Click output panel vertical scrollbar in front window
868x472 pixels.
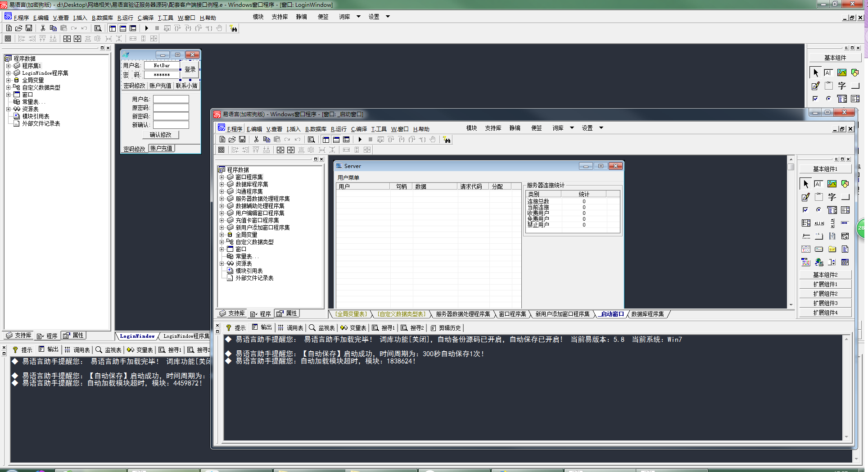point(846,387)
